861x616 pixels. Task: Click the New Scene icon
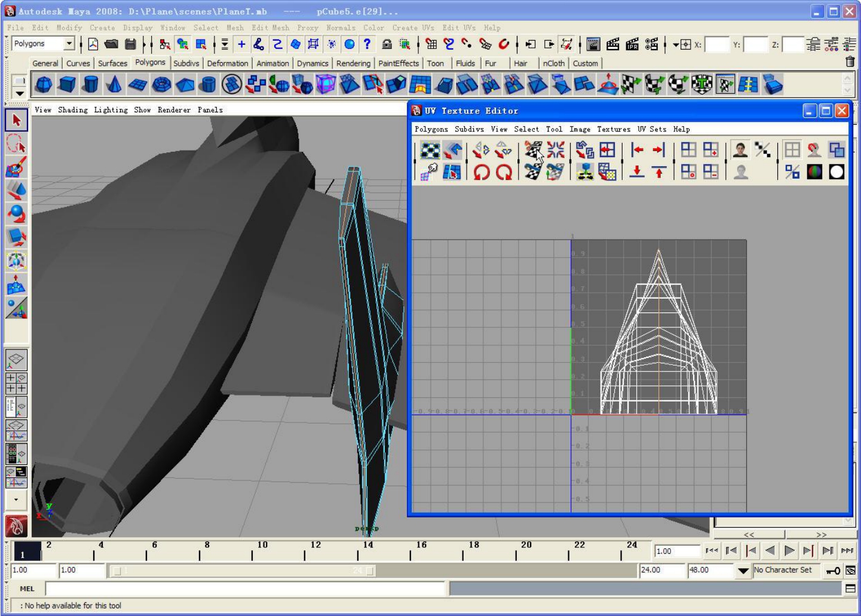pos(93,44)
